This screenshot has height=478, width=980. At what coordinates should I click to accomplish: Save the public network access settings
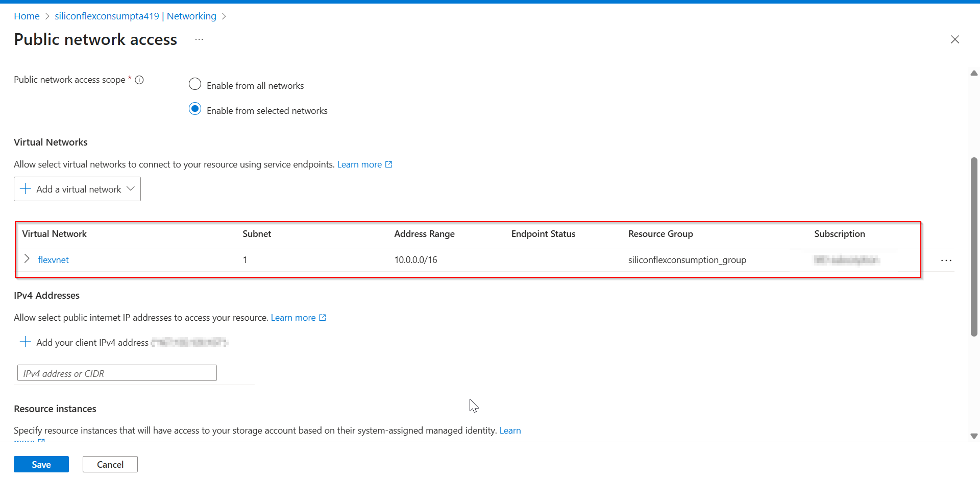(x=41, y=464)
